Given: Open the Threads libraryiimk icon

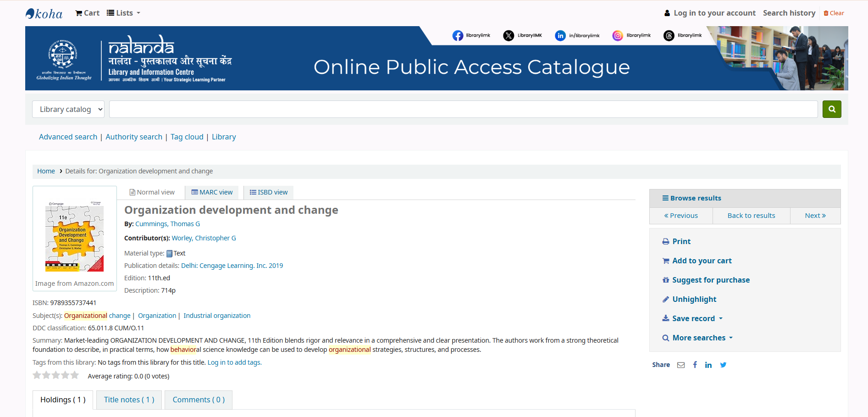Looking at the screenshot, I should click(669, 36).
